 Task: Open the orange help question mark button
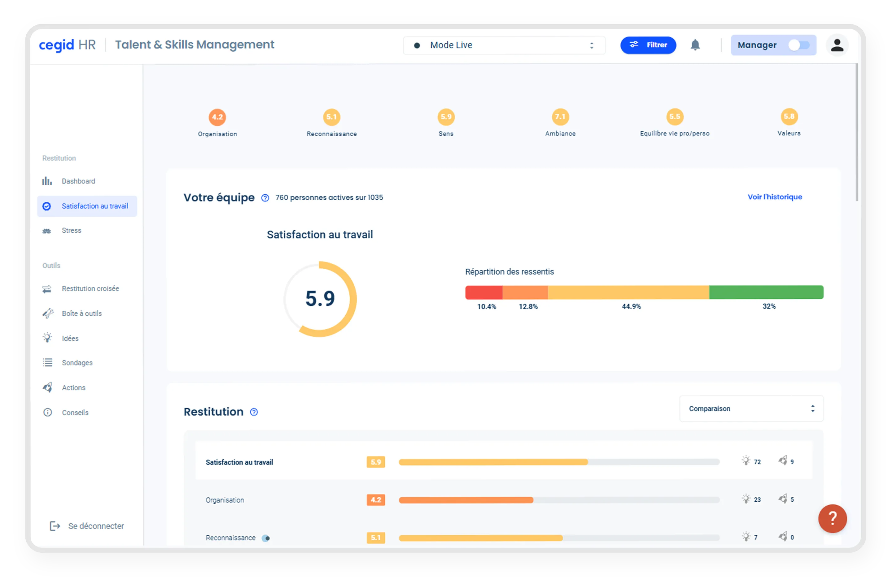(832, 518)
